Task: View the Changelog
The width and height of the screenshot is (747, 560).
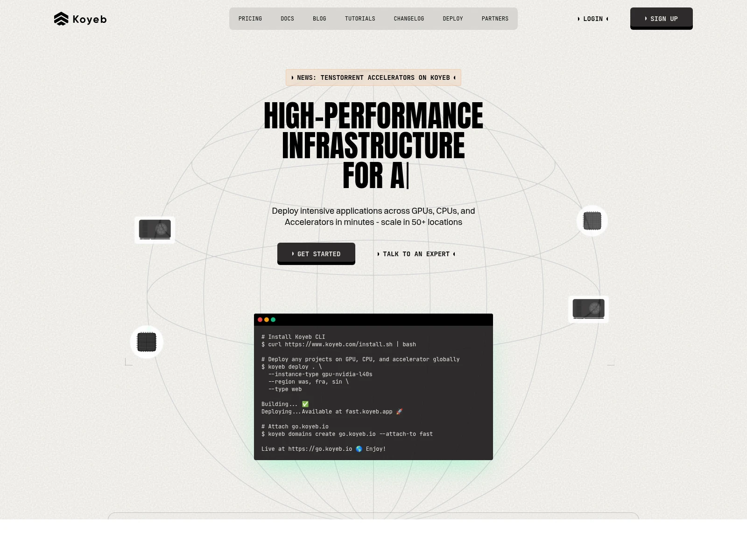Action: (x=409, y=19)
